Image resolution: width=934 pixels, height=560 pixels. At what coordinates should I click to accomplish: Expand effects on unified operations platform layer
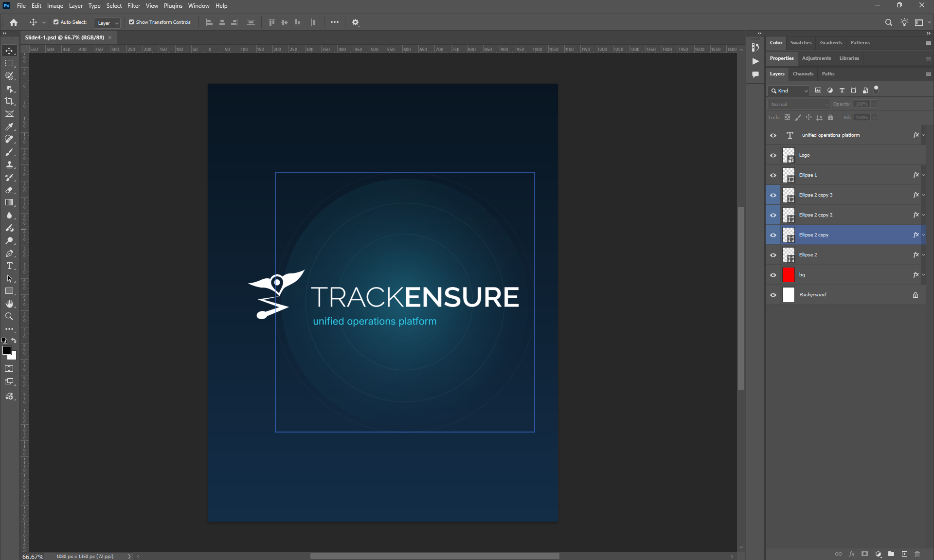point(924,135)
